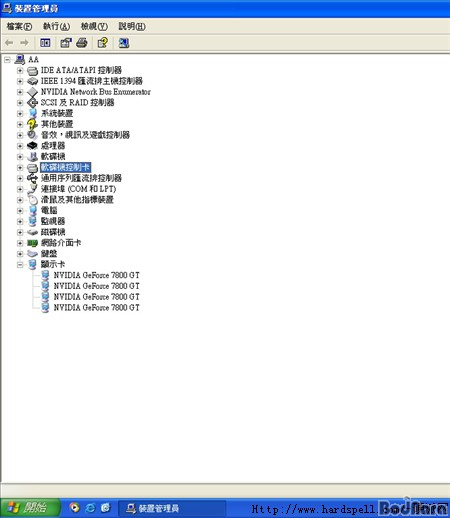Open the 檔案(F) menu
450x518 pixels.
coord(19,26)
